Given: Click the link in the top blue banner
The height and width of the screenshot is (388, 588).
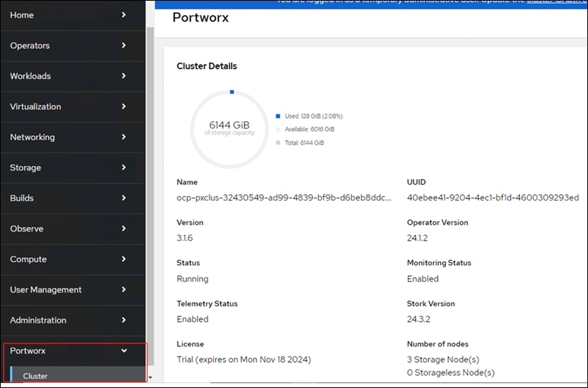Looking at the screenshot, I should coord(557,1).
